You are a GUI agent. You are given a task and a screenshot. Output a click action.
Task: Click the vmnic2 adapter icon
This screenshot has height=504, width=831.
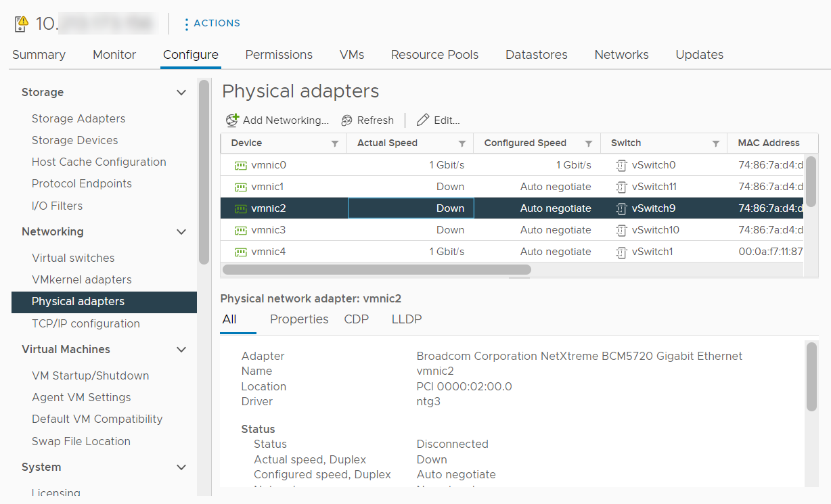pyautogui.click(x=240, y=208)
